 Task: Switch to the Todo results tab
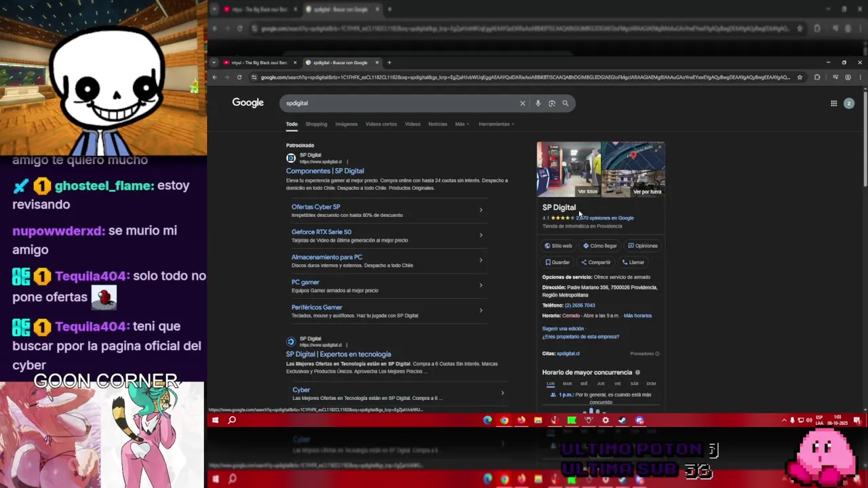tap(292, 124)
